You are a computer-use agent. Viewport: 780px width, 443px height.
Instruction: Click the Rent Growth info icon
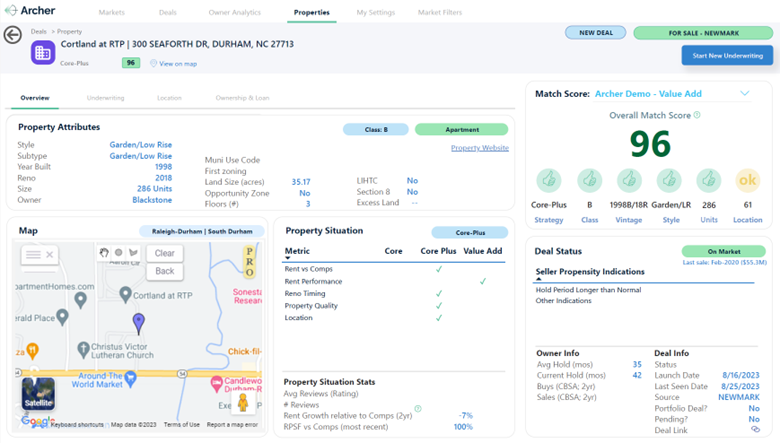tap(418, 409)
